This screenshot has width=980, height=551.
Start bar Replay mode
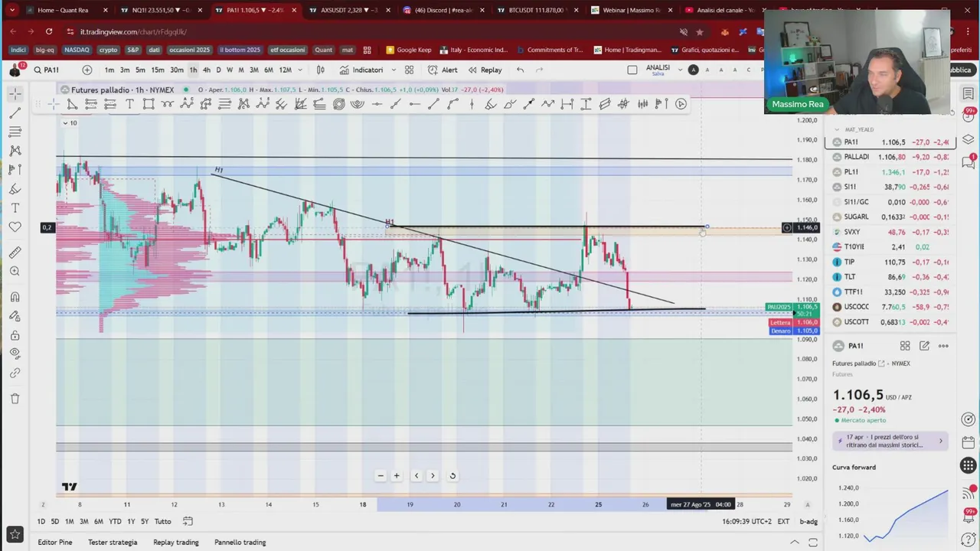(x=485, y=70)
